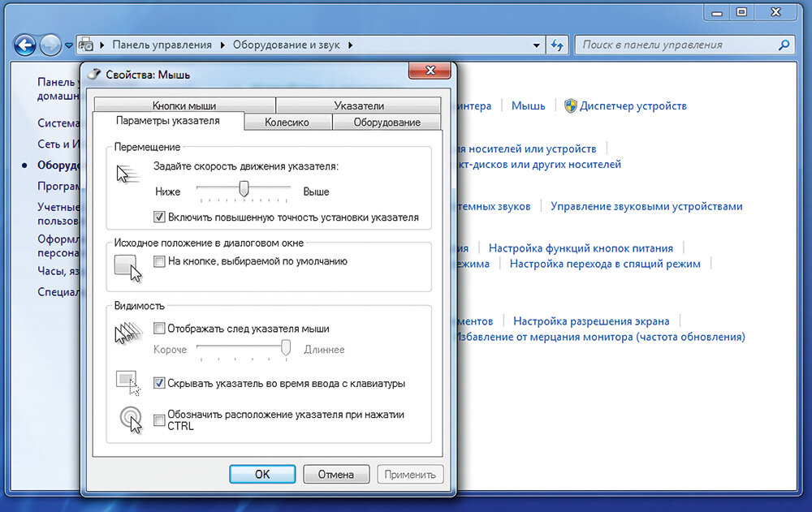The image size is (812, 512).
Task: Click the Применить button
Action: tap(410, 474)
